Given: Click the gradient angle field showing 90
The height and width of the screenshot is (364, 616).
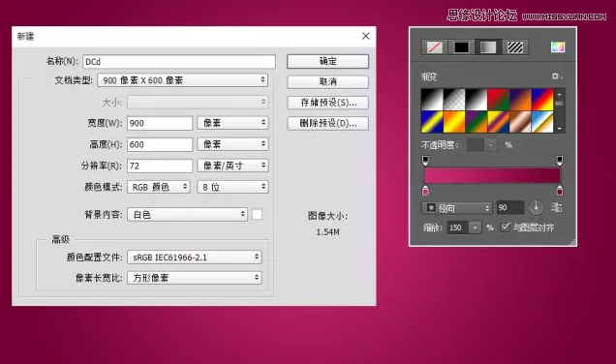Looking at the screenshot, I should tap(509, 207).
